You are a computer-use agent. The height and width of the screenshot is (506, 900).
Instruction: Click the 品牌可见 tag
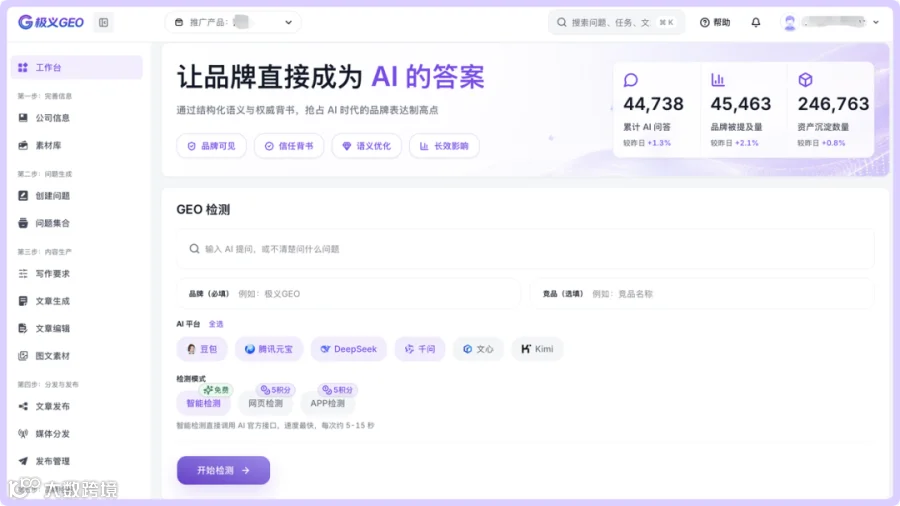[211, 146]
